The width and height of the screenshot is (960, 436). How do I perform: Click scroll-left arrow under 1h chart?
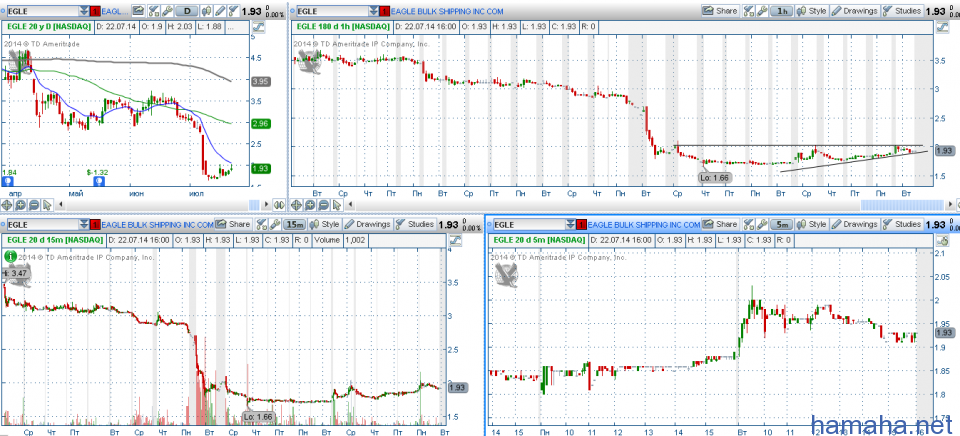350,205
